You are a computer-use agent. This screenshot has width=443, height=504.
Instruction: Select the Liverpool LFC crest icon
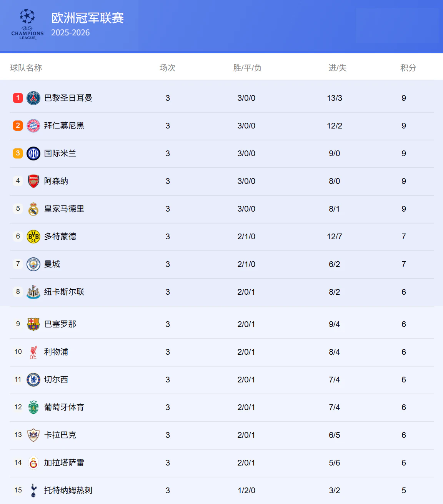[33, 352]
